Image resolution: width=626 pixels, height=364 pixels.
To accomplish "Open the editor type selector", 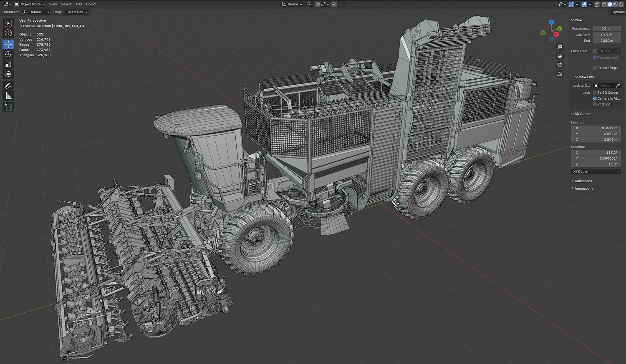I will coord(7,4).
